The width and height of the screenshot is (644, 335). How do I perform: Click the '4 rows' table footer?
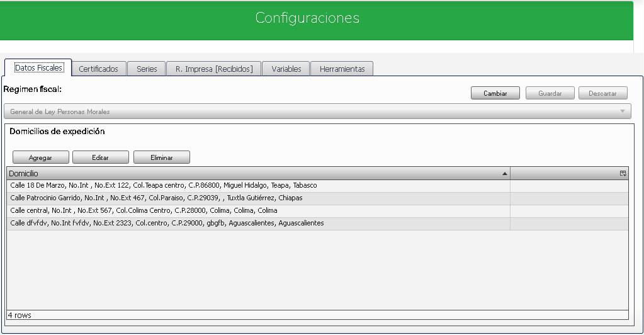[x=20, y=315]
